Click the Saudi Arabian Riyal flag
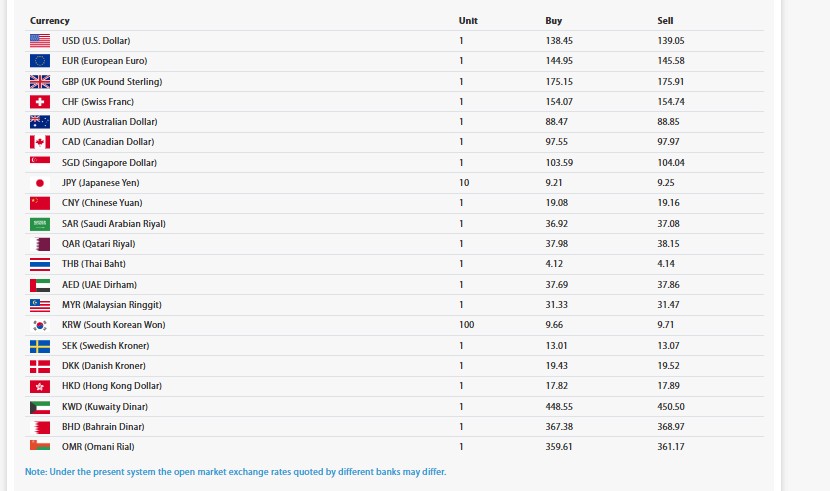Screen dimensions: 830x491 [x=40, y=224]
